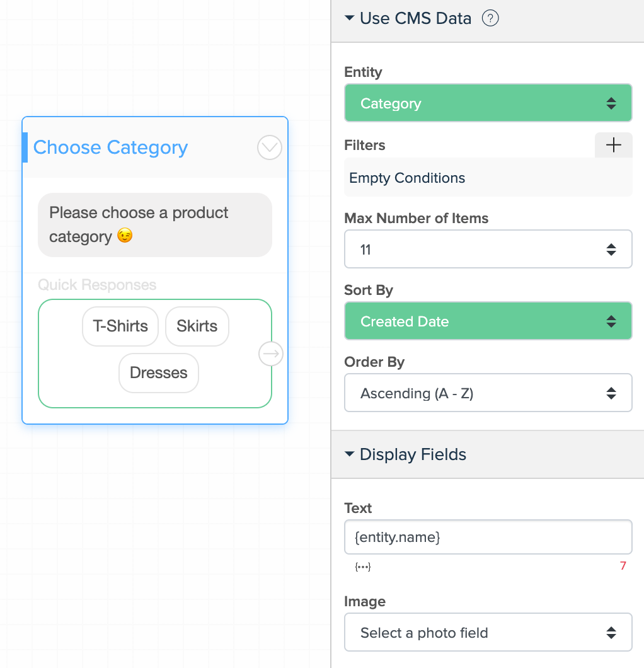Select the Skirts quick response
The width and height of the screenshot is (644, 668).
[x=197, y=326]
